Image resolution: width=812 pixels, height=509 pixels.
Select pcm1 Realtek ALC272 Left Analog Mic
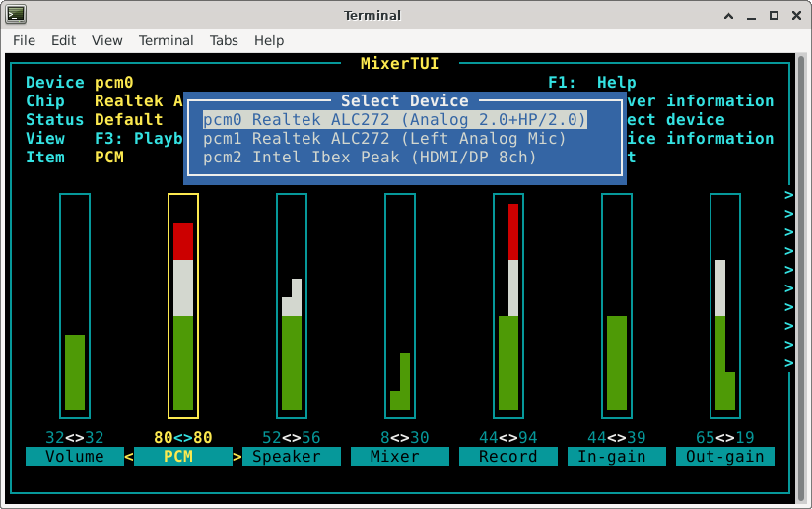click(384, 138)
